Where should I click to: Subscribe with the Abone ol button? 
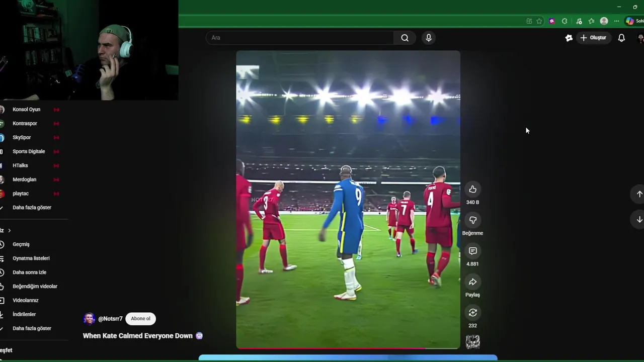point(140,318)
